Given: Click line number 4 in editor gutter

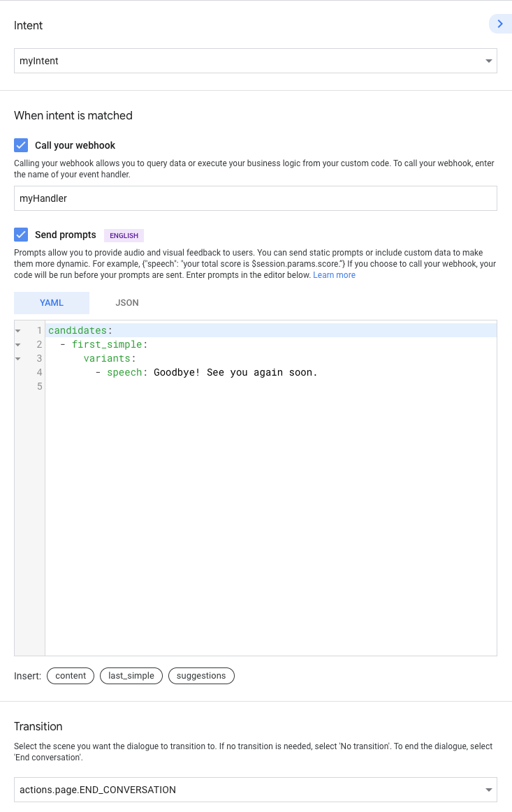Looking at the screenshot, I should pos(39,372).
